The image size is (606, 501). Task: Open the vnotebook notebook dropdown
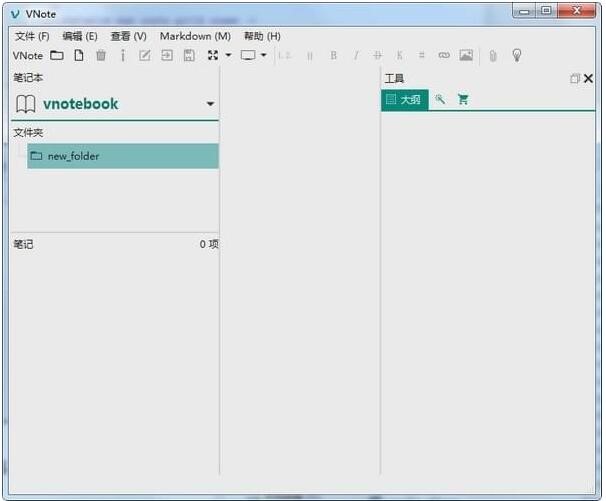(210, 104)
